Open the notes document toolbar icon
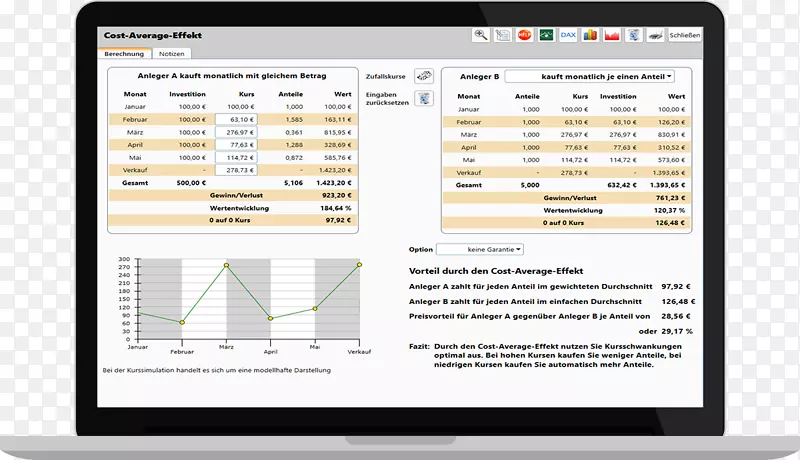Image resolution: width=800 pixels, height=460 pixels. point(502,35)
